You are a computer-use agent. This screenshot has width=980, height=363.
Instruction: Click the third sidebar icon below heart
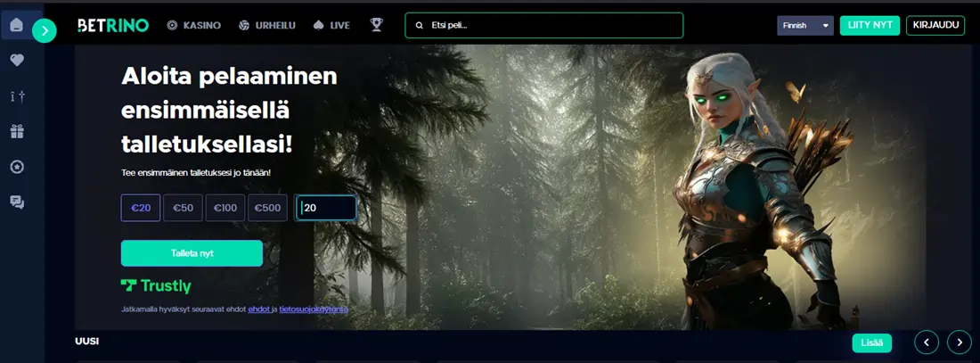tap(16, 96)
